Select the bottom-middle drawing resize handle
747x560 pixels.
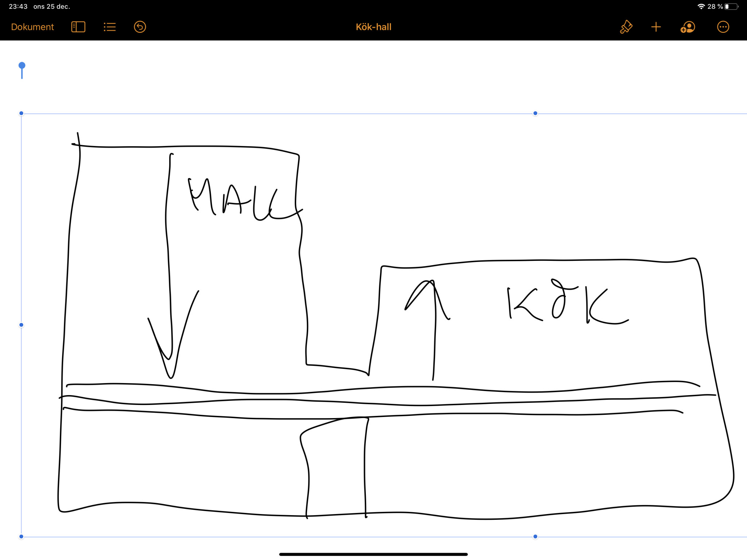[x=535, y=536]
